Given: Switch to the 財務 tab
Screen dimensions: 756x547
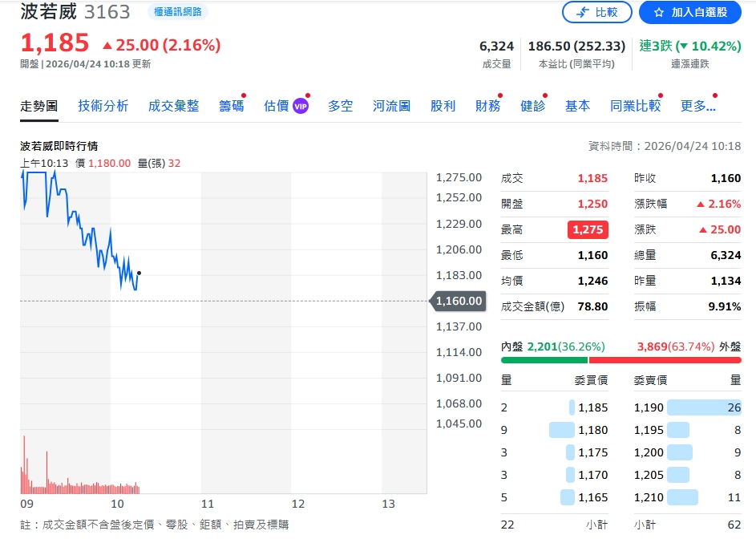Looking at the screenshot, I should (487, 106).
